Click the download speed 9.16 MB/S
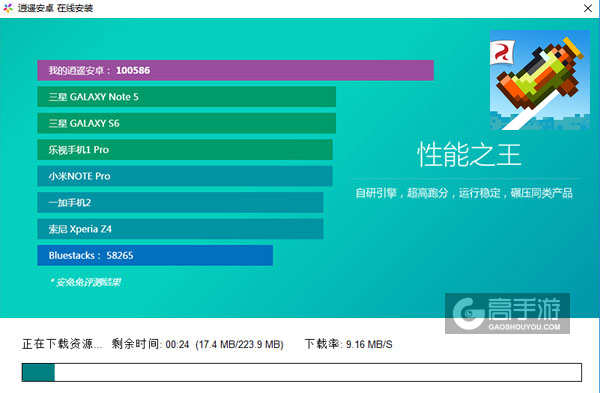The width and height of the screenshot is (600, 393). click(x=369, y=344)
